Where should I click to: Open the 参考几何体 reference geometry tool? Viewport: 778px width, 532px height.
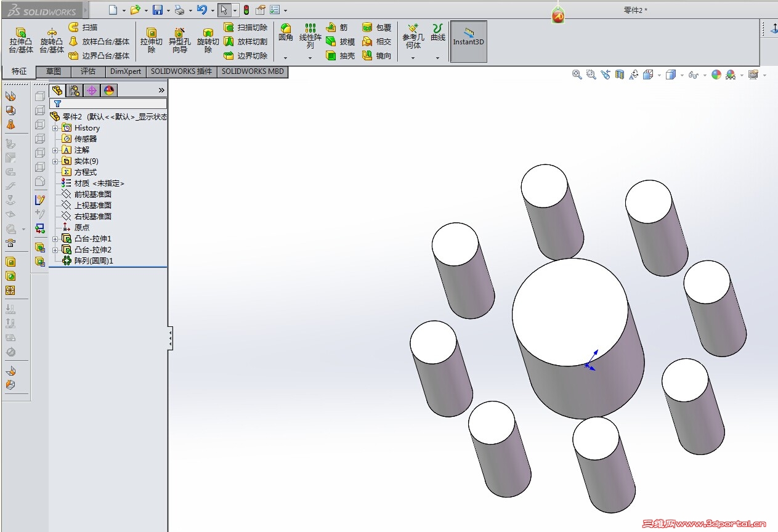pyautogui.click(x=413, y=36)
